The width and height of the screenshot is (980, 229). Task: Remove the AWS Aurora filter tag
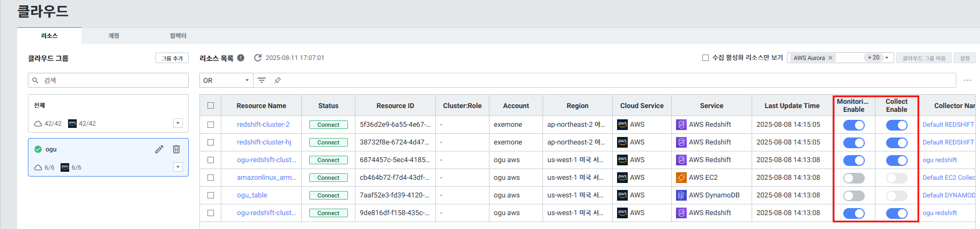coord(830,58)
